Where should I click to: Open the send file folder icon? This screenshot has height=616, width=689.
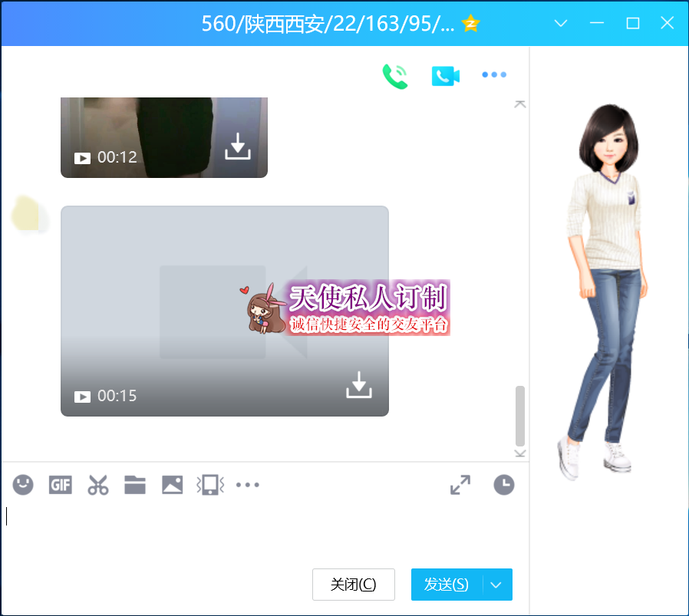pyautogui.click(x=134, y=485)
